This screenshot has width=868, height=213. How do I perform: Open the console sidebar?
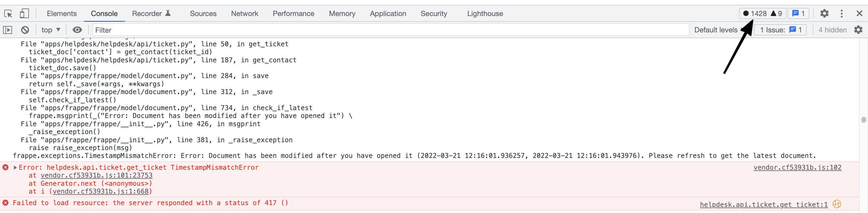(x=8, y=30)
